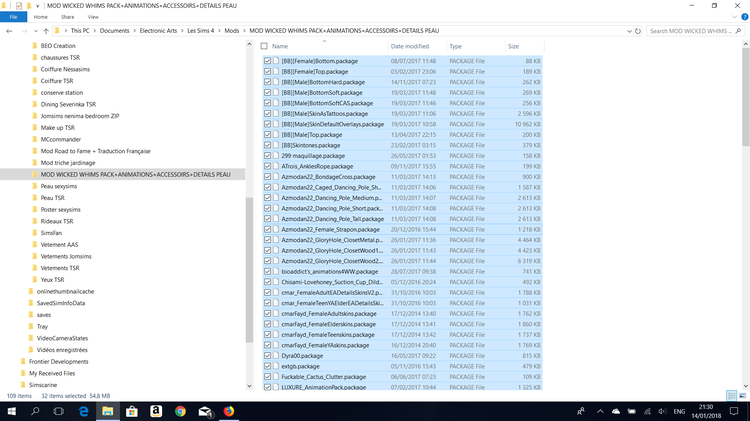Uncheck bioaddict's_animations4WW.package checkbox
This screenshot has height=421, width=750.
tap(267, 272)
